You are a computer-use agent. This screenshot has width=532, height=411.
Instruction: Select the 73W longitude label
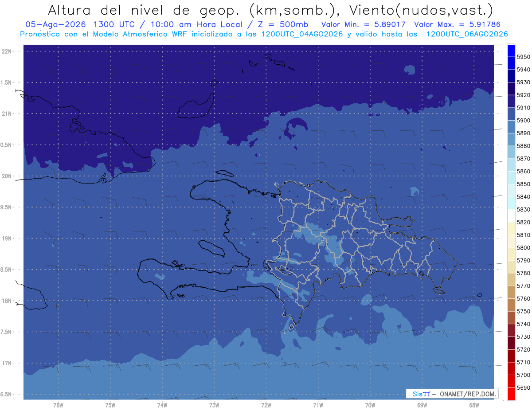(214, 405)
